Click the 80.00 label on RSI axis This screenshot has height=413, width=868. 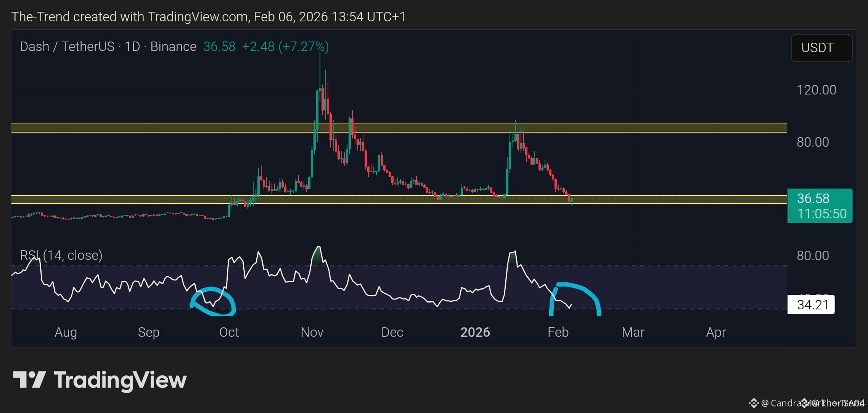tap(813, 255)
